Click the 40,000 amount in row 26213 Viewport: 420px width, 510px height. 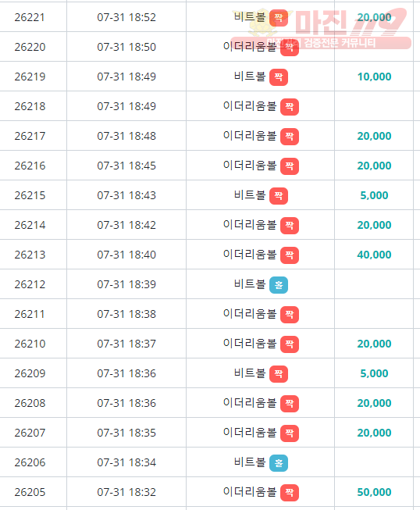[374, 255]
